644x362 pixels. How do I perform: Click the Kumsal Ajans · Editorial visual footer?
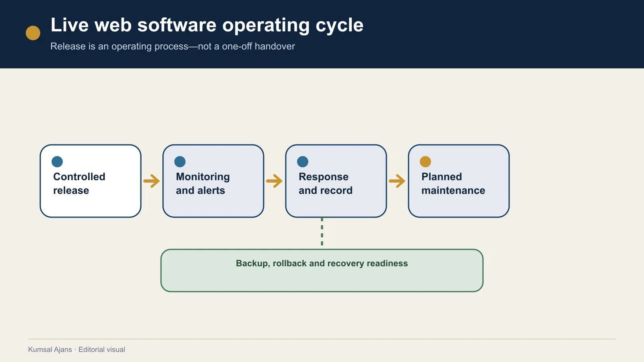[76, 350]
